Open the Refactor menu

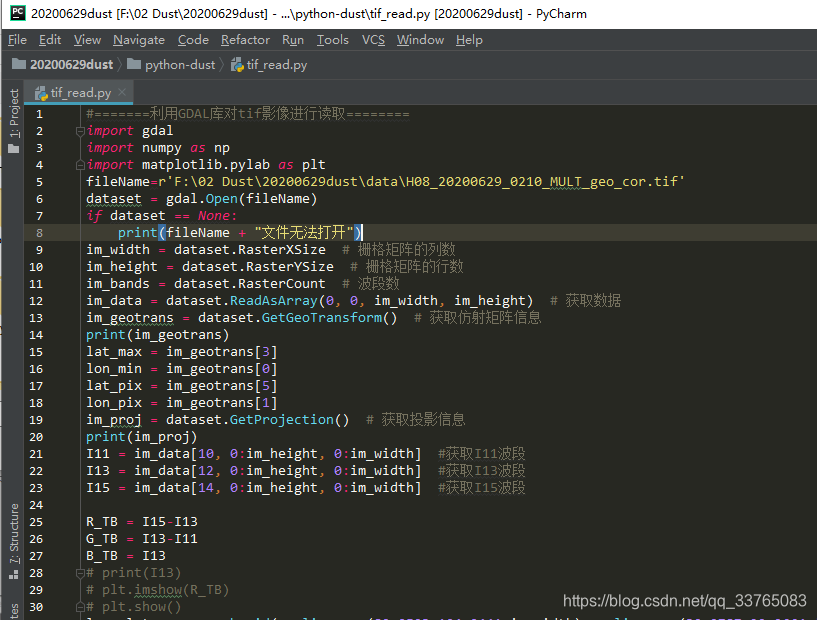245,40
